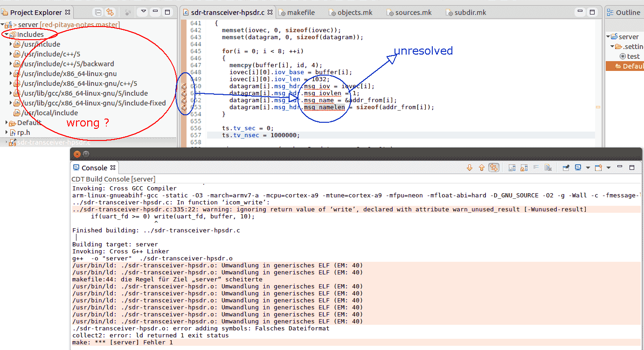Expand the /usr/include/c++/5 folder
The image size is (644, 350).
point(11,54)
